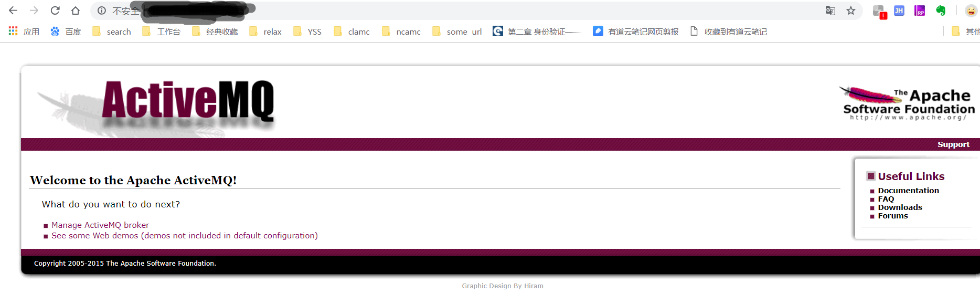Click the not-secure site info icon
980x304 pixels.
click(x=102, y=11)
